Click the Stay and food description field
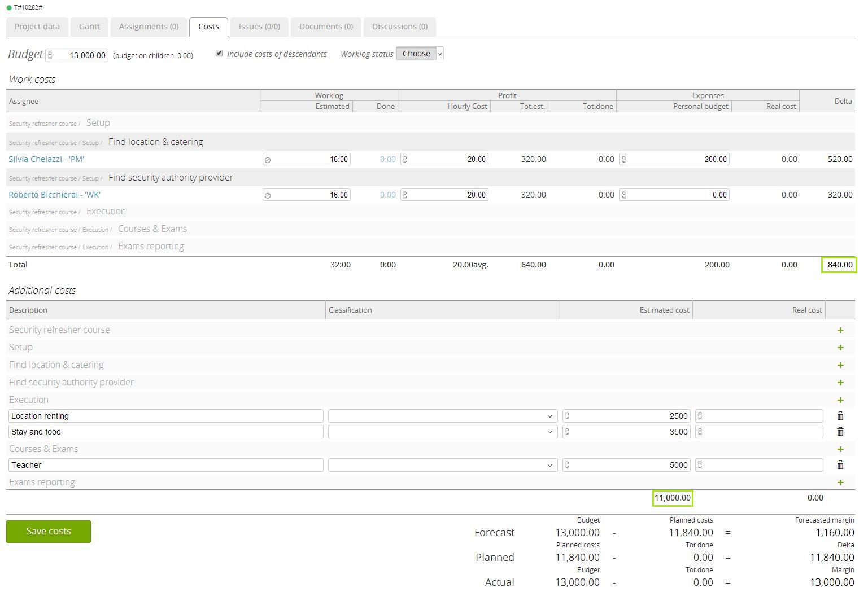Image resolution: width=868 pixels, height=601 pixels. pos(166,432)
